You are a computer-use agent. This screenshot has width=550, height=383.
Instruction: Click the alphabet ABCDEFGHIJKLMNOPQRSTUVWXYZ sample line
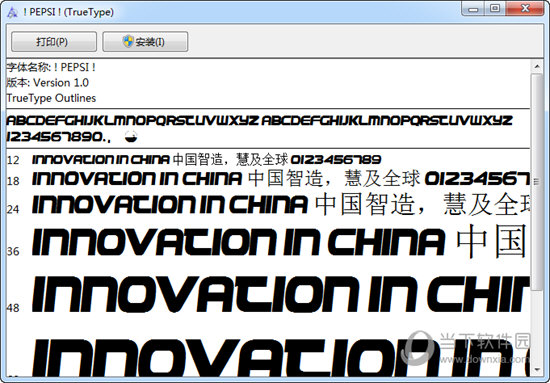pos(260,121)
